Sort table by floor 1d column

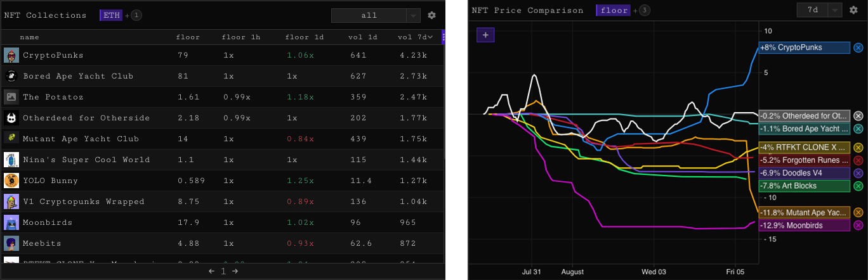click(x=305, y=37)
